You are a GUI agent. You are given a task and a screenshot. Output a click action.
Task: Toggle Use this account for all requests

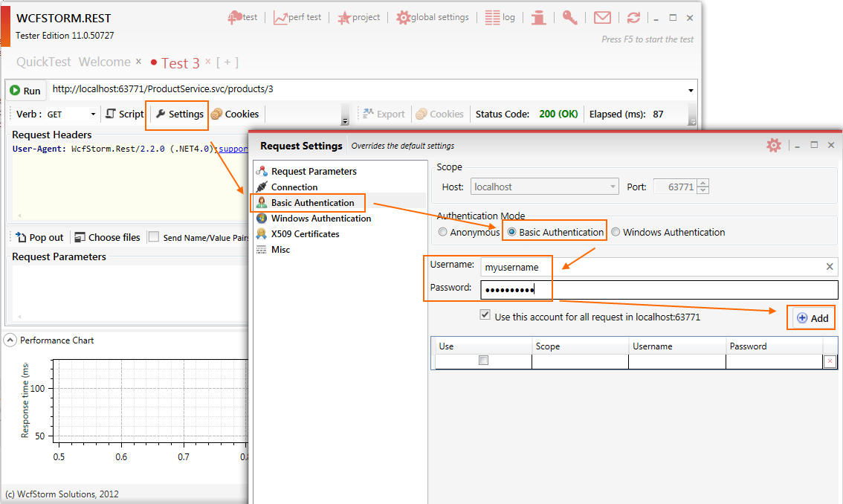coord(485,315)
